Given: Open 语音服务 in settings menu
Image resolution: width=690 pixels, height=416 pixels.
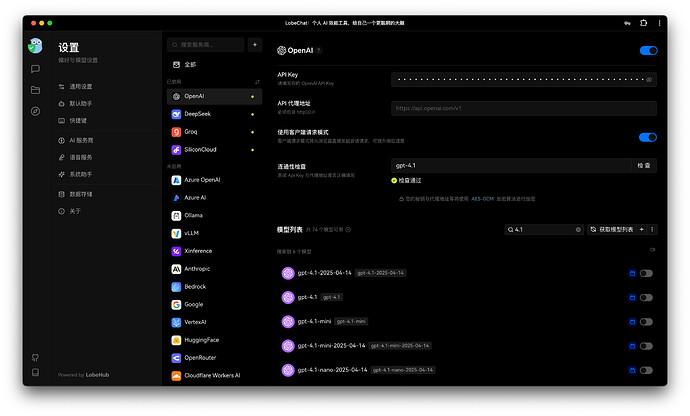Looking at the screenshot, I should [106, 157].
